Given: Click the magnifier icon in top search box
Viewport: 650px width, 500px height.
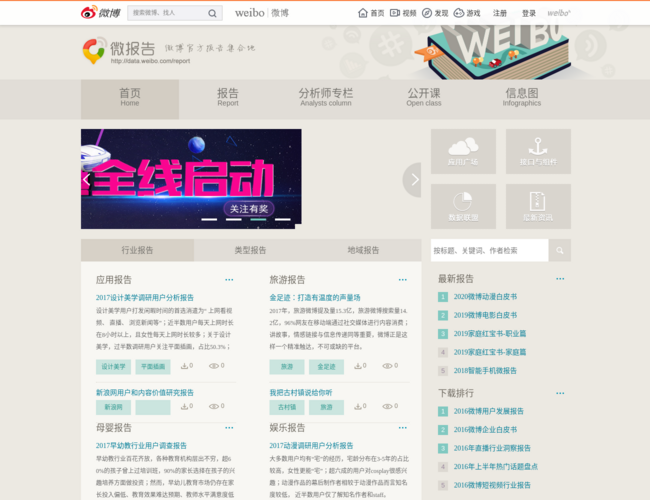Looking at the screenshot, I should click(x=212, y=13).
